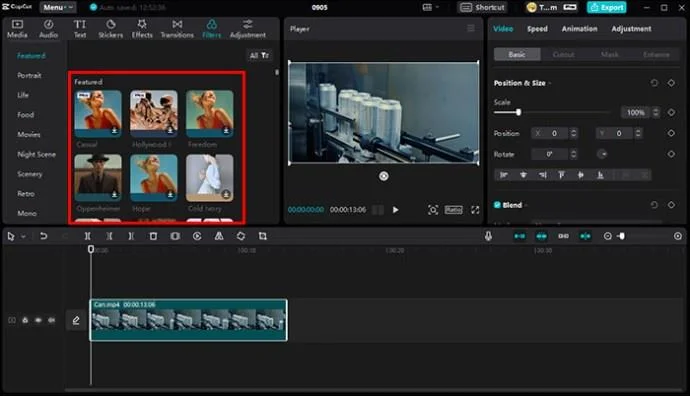The height and width of the screenshot is (396, 690).
Task: Click the trash Delete icon in timeline toolbar
Action: [153, 236]
